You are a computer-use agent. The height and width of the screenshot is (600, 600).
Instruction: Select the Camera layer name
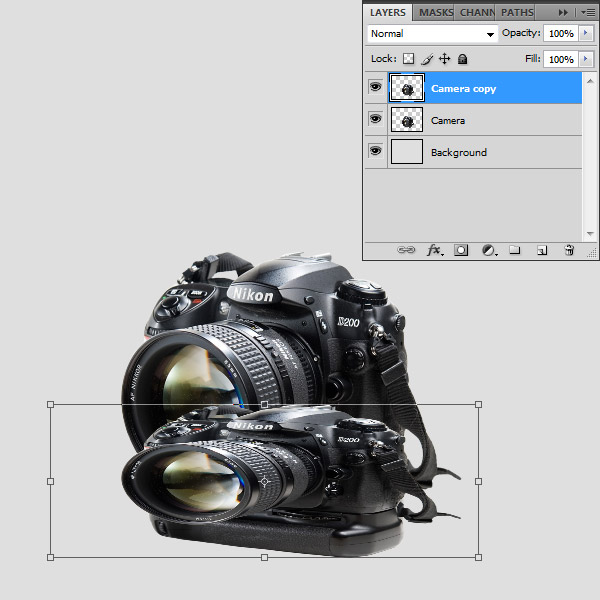pyautogui.click(x=448, y=121)
